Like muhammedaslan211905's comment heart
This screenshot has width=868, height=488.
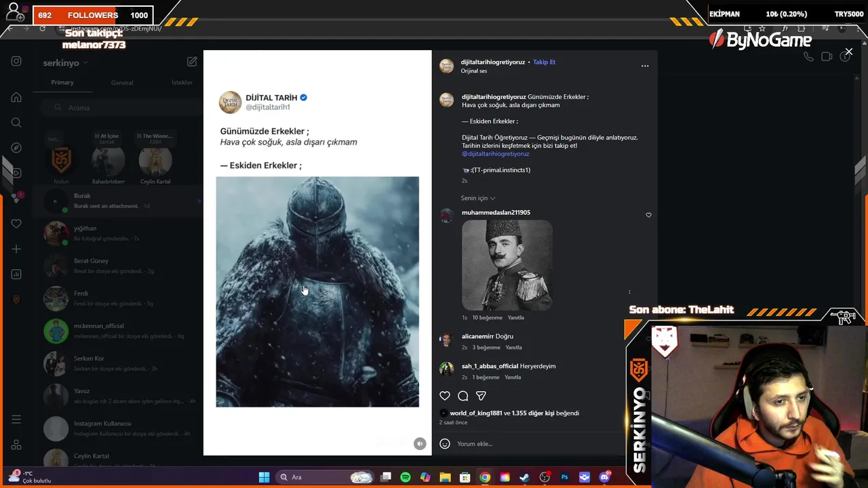pos(648,215)
